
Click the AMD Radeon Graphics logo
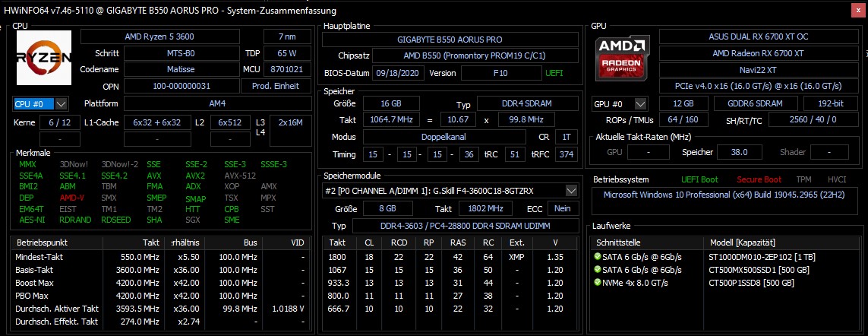(x=620, y=58)
